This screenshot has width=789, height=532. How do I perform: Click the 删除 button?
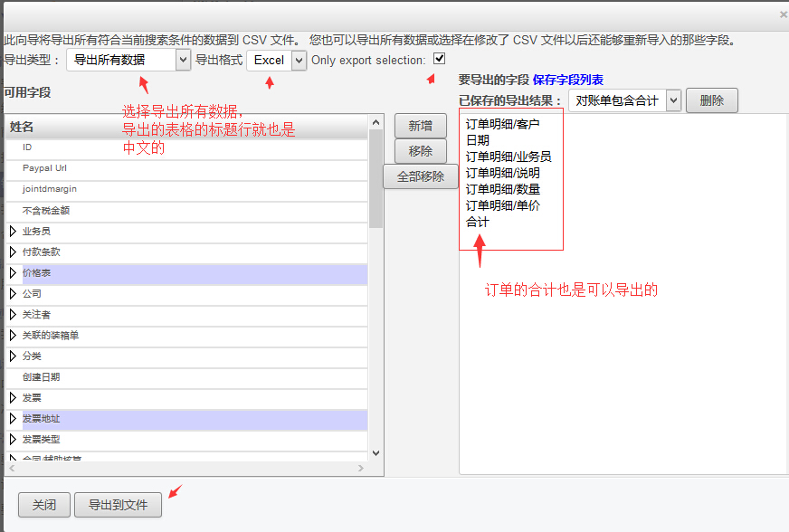(711, 100)
